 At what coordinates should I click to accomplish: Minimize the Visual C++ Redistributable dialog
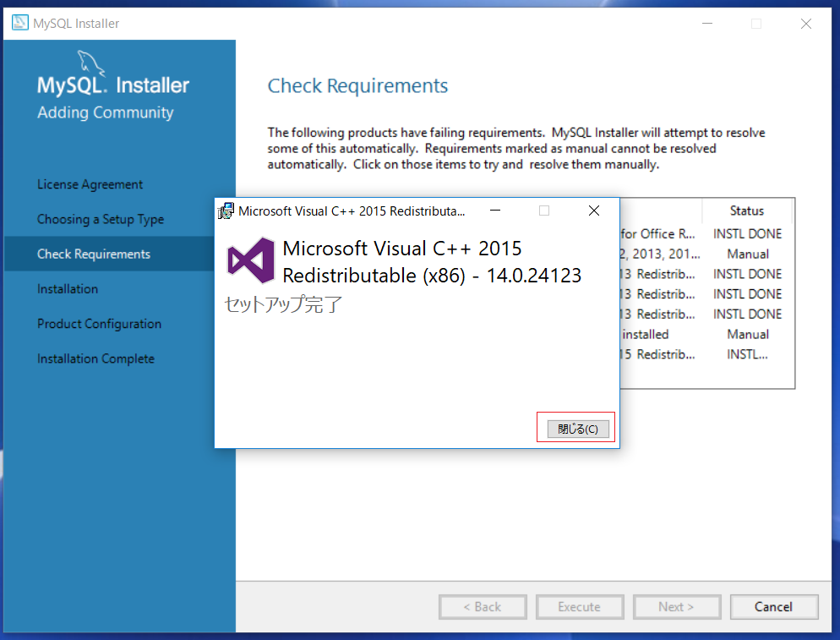(495, 211)
